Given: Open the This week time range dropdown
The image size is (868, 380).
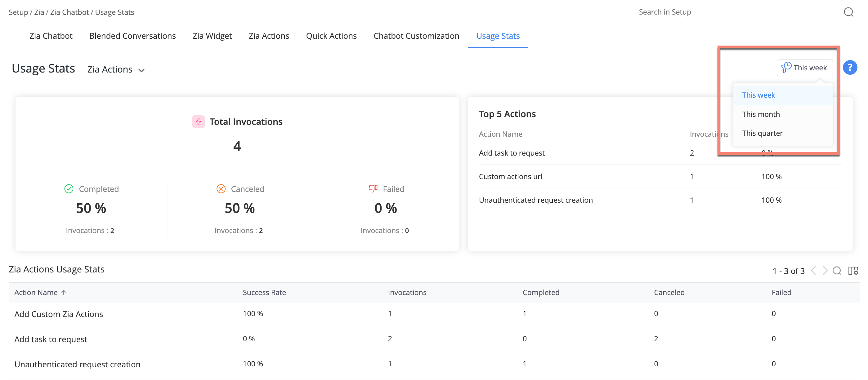Looking at the screenshot, I should pyautogui.click(x=804, y=68).
